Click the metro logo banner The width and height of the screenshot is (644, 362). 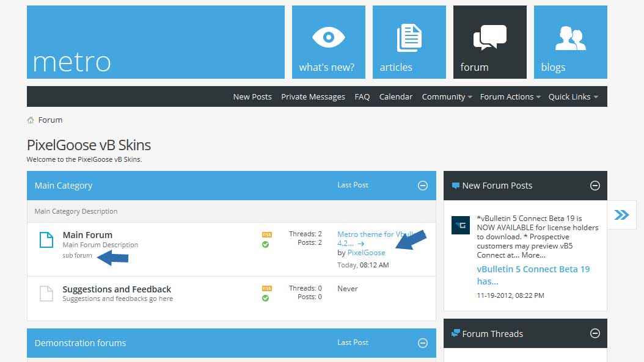pos(155,42)
